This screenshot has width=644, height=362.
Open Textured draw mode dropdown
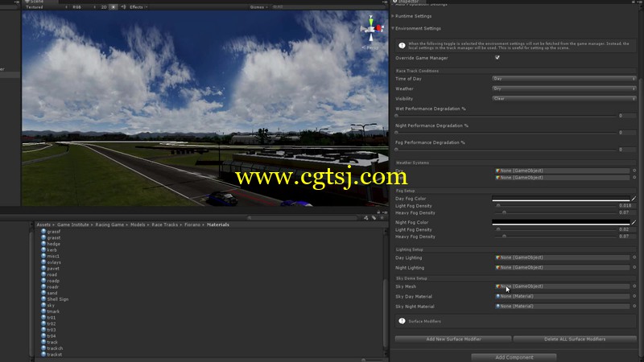point(46,7)
